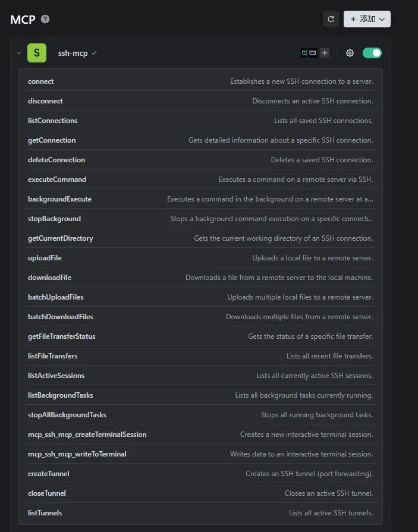Click the green chat bot agent icon
The height and width of the screenshot is (532, 418).
[304, 53]
